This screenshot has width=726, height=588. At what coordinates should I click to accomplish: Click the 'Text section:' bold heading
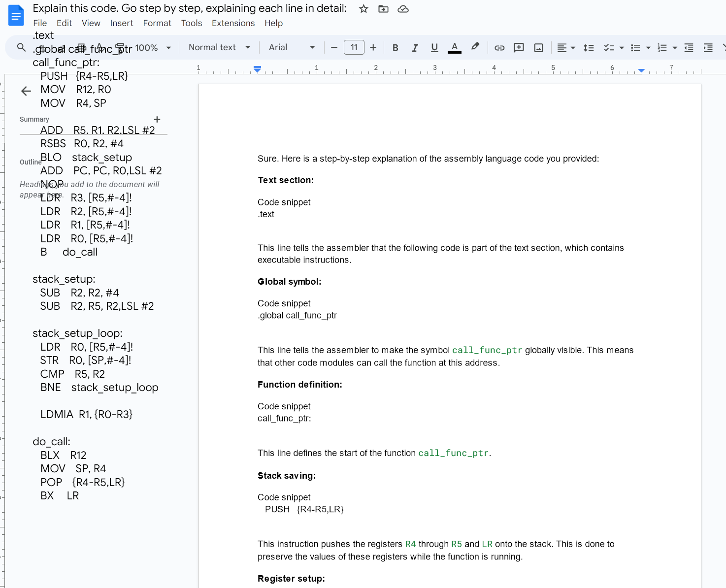click(286, 180)
